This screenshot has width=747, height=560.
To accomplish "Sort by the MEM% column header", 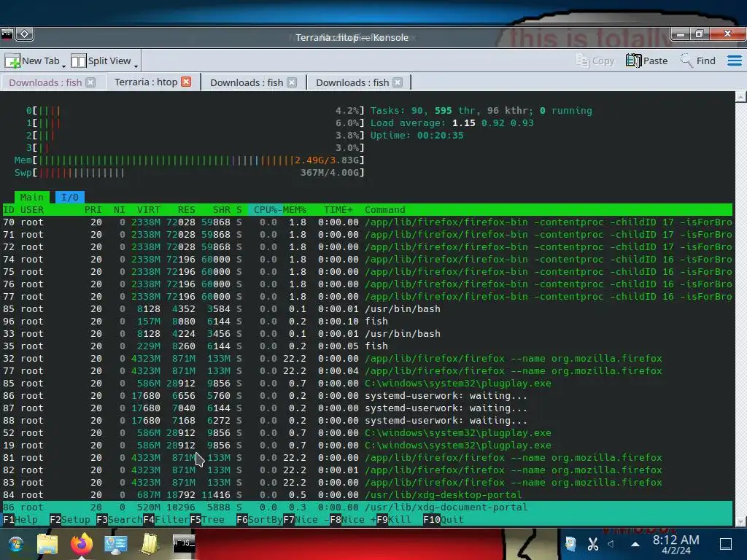I will tap(295, 210).
